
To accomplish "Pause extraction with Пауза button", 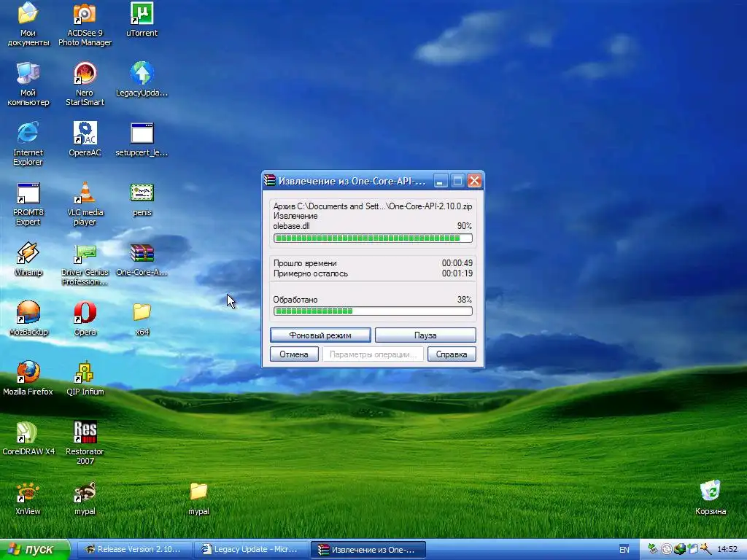I will (425, 335).
